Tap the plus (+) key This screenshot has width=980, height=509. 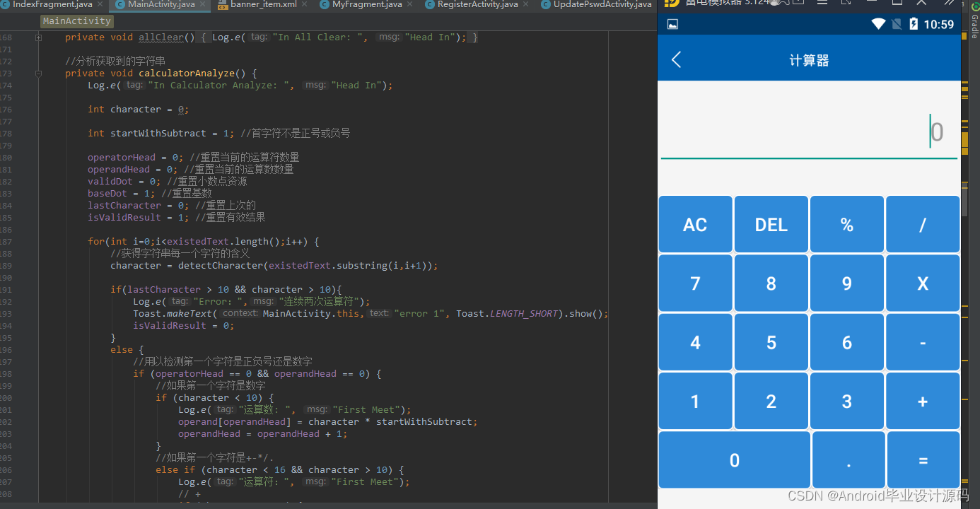(x=923, y=401)
